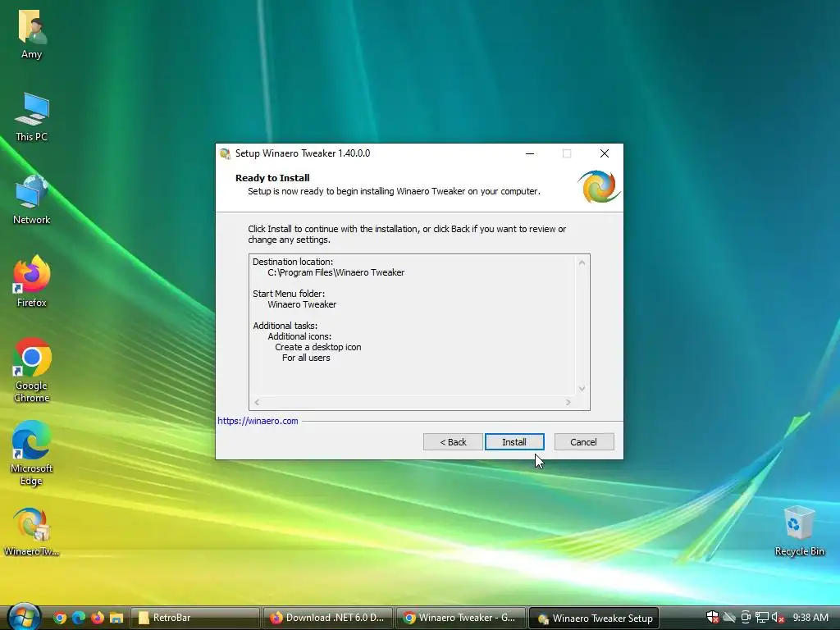Viewport: 840px width, 630px height.
Task: Select the 'C:\Program Files\Winaero Tweaker' destination text
Action: tap(336, 272)
